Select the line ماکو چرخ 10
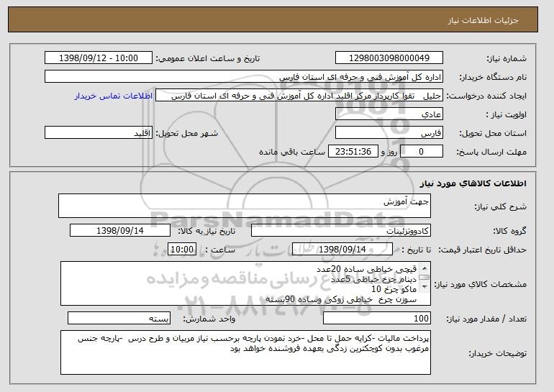This screenshot has height=392, width=554. point(394,289)
